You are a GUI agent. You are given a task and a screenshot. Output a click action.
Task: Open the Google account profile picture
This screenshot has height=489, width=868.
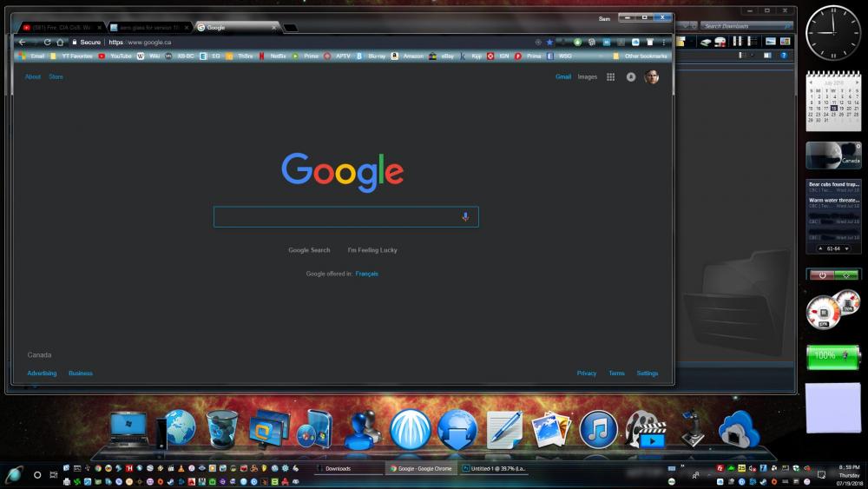coord(652,77)
